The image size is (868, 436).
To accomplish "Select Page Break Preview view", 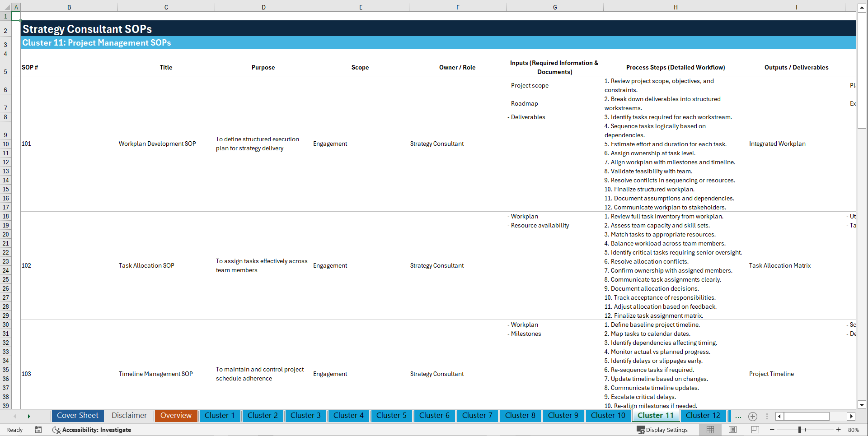I will (x=754, y=430).
